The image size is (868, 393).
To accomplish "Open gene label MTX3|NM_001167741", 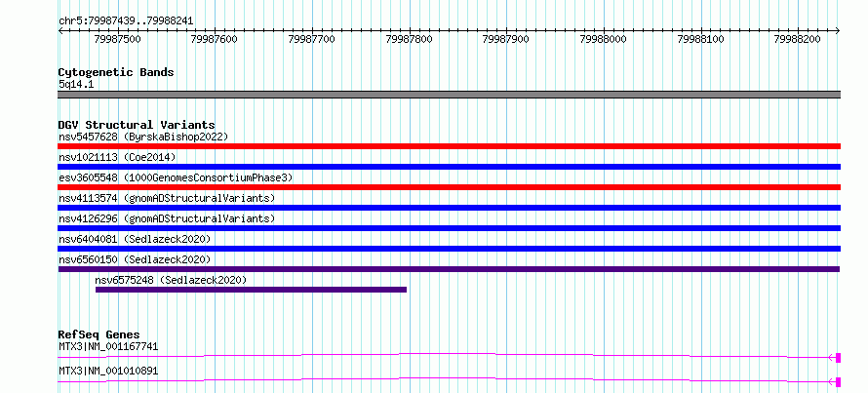I will click(108, 346).
